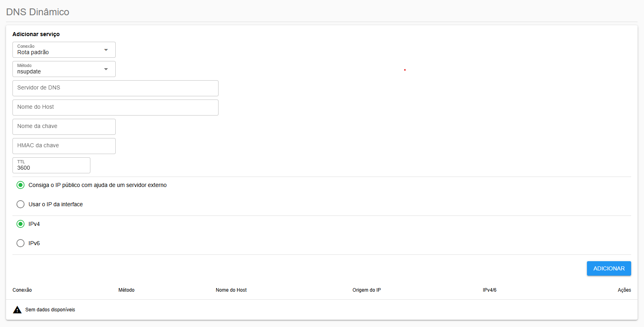Focus the Servidor de DNS field
644x327 pixels.
pyautogui.click(x=115, y=88)
